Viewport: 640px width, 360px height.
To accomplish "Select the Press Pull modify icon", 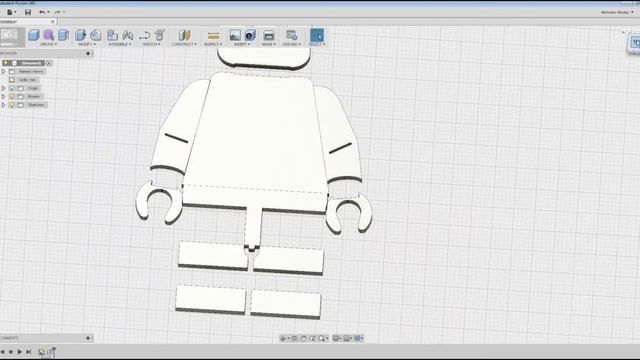I will tap(80, 35).
